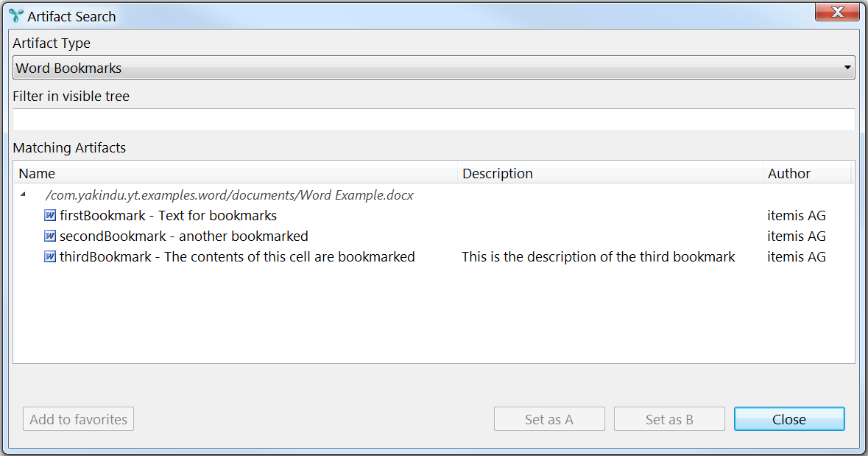Sort by the Description column header
The image size is (868, 456).
(610, 173)
